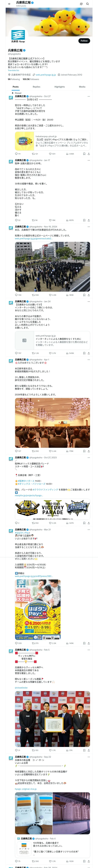Share the Jan 17 earthquake anniversary post
The width and height of the screenshot is (98, 868).
click(89, 220)
